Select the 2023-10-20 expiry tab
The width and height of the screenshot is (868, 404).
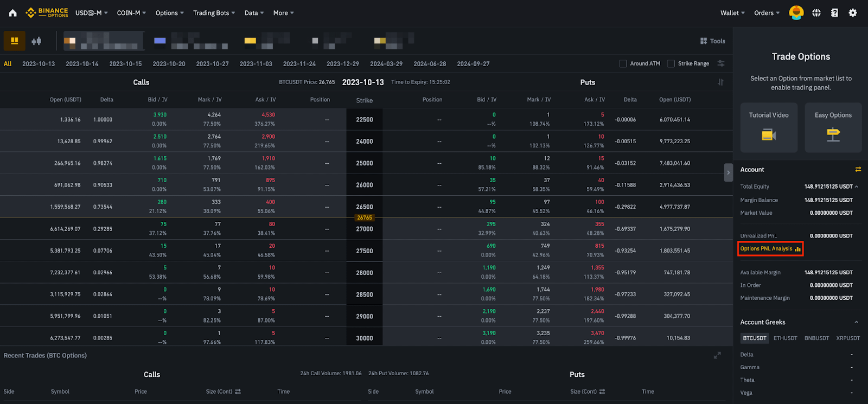click(169, 63)
